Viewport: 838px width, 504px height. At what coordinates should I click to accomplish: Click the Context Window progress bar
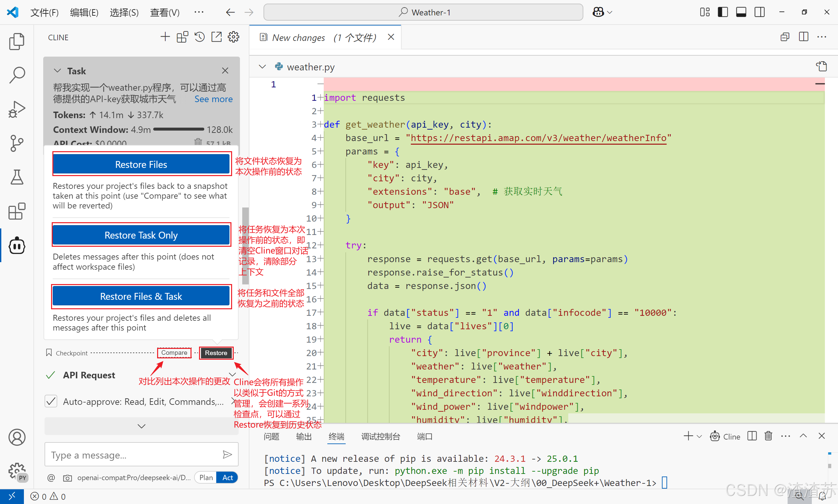(179, 129)
